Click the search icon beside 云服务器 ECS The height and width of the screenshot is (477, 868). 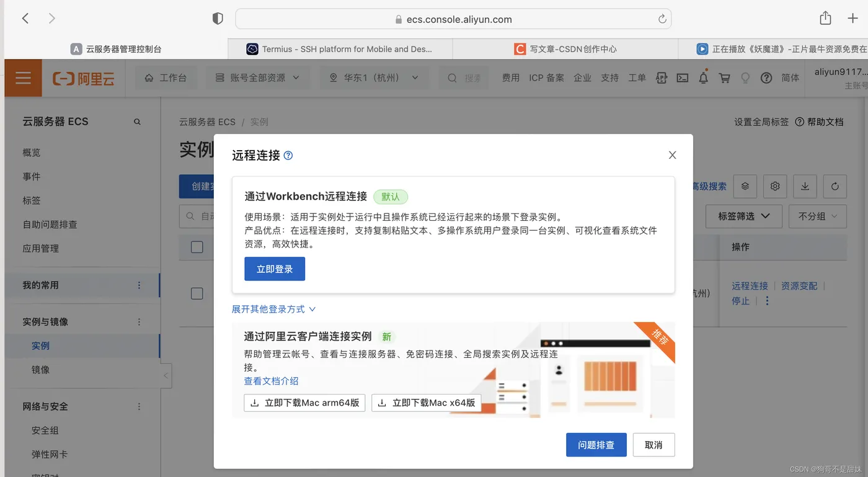click(x=137, y=122)
